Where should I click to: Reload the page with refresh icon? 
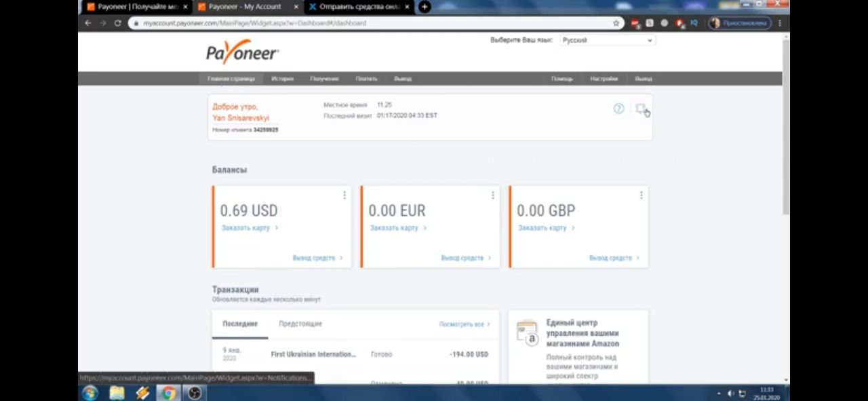(x=117, y=23)
